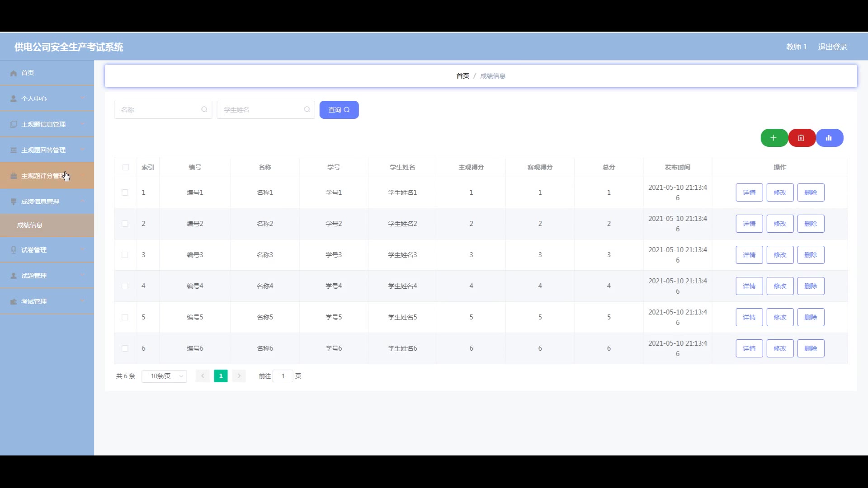Open the bar chart statistics button
Viewport: 868px width, 488px height.
(829, 138)
